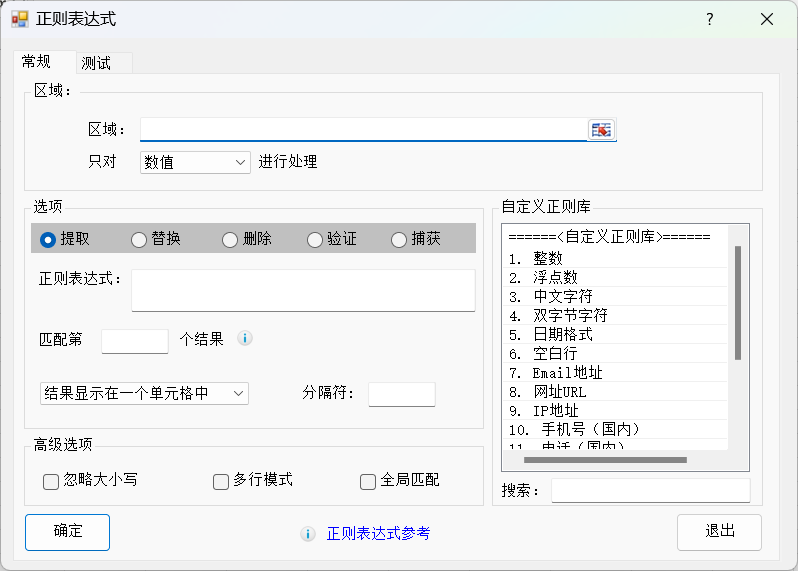Click the 退出 button
Image resolution: width=798 pixels, height=571 pixels.
pyautogui.click(x=719, y=532)
